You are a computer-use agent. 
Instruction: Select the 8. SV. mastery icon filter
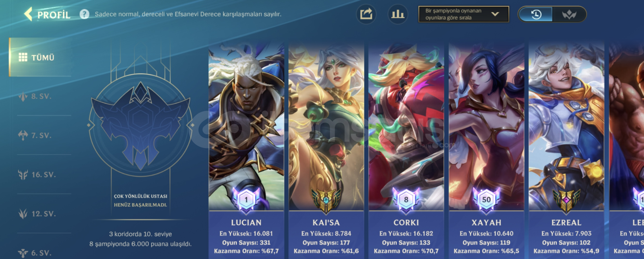[23, 97]
